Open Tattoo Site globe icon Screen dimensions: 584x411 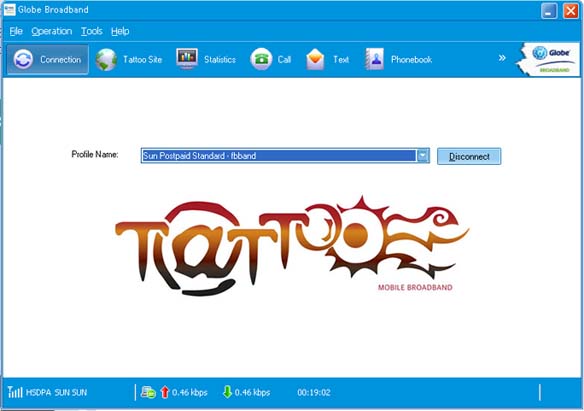107,60
